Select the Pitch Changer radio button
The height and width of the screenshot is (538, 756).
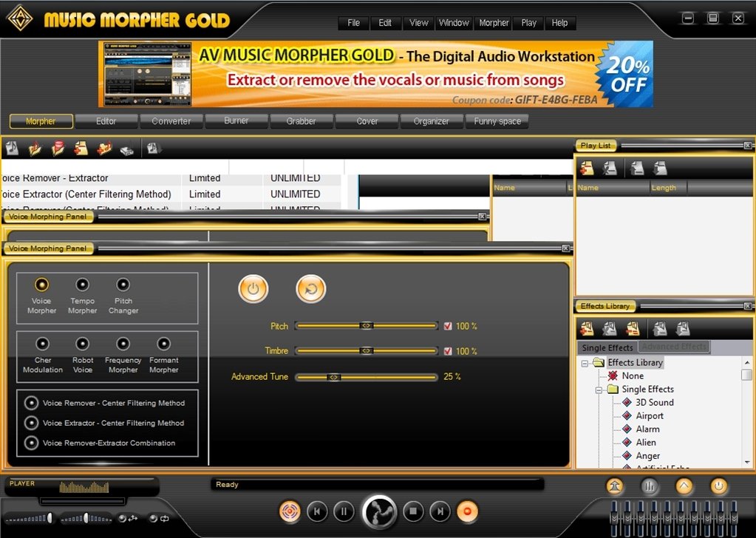(x=123, y=285)
